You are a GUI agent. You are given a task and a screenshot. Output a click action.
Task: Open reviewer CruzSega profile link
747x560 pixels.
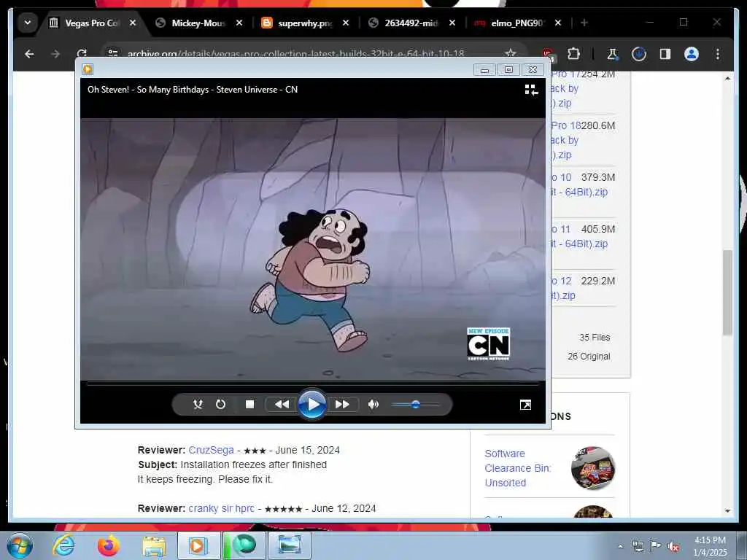point(211,450)
